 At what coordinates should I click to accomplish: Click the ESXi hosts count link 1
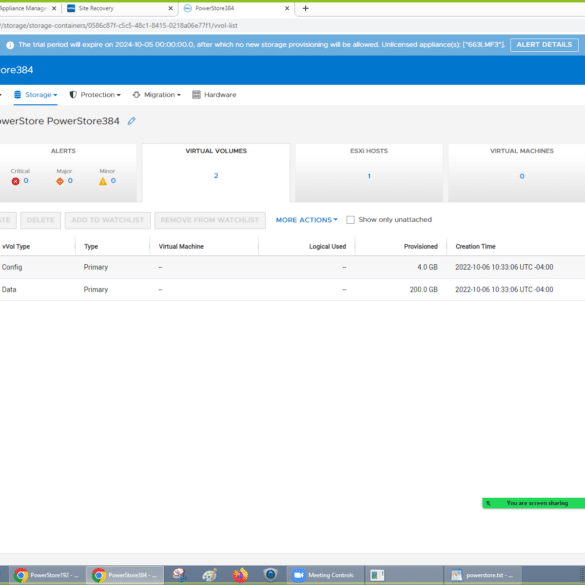tap(369, 176)
